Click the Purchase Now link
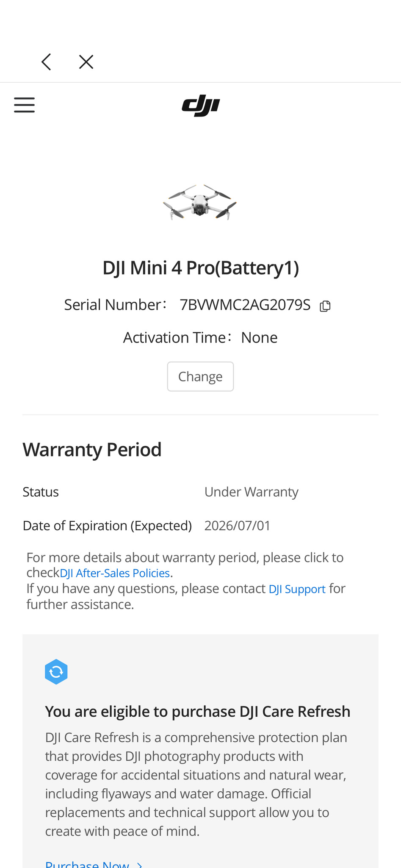This screenshot has height=868, width=401. coord(87,864)
